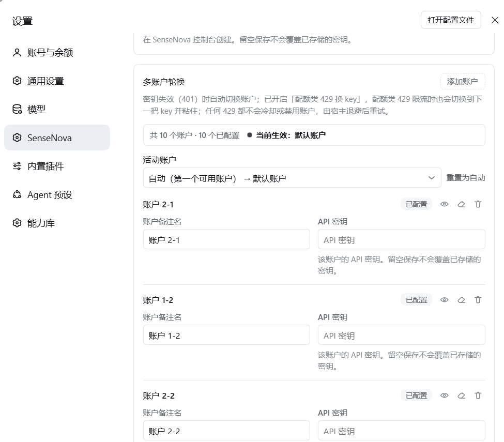Open the 能力库 section
504x442 pixels.
(x=57, y=223)
